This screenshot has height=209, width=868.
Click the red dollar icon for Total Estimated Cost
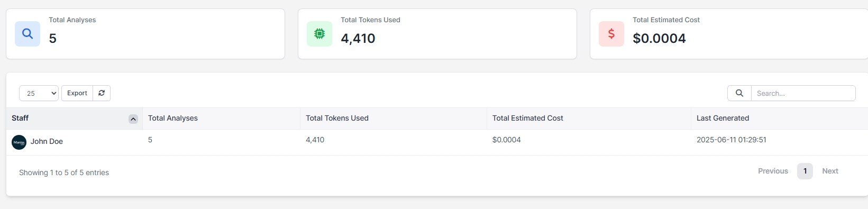click(611, 34)
